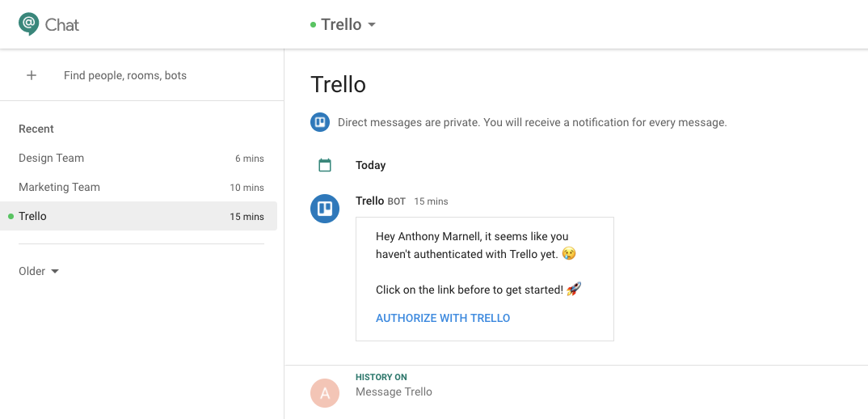Click the plus icon to start new chat
Viewport: 868px width, 419px height.
(32, 75)
